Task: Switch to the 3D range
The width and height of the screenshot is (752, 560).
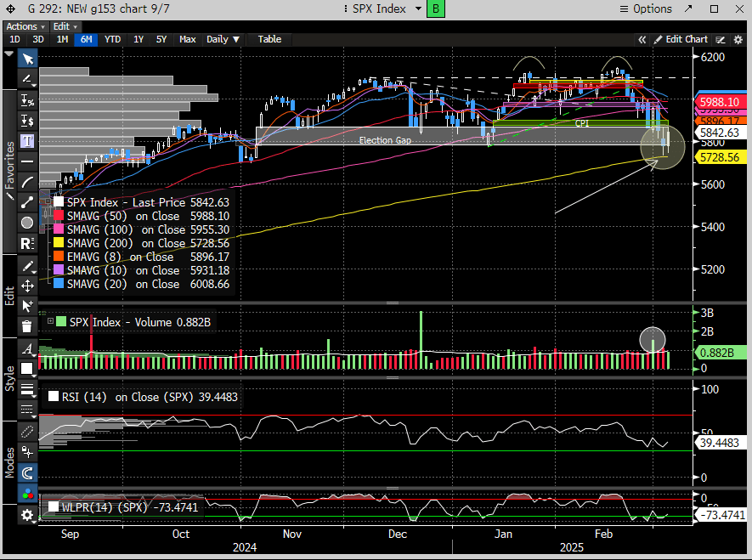Action: click(38, 39)
